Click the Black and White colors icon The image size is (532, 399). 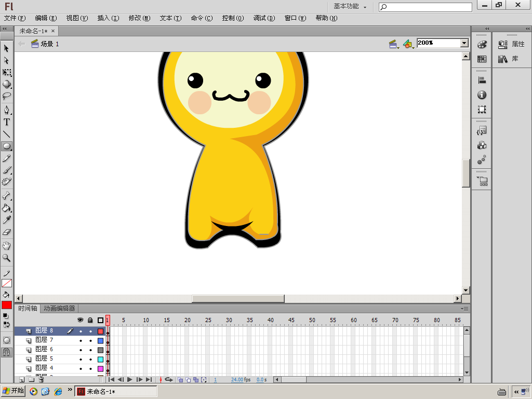click(5, 316)
